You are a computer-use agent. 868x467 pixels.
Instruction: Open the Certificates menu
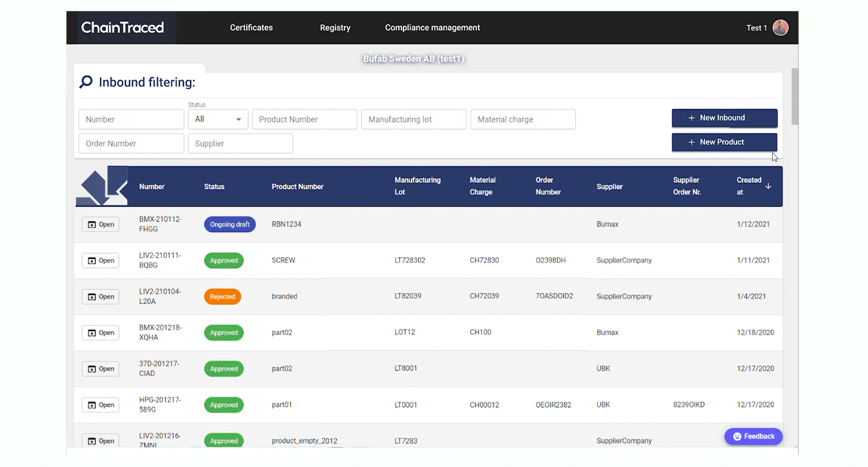click(x=251, y=28)
